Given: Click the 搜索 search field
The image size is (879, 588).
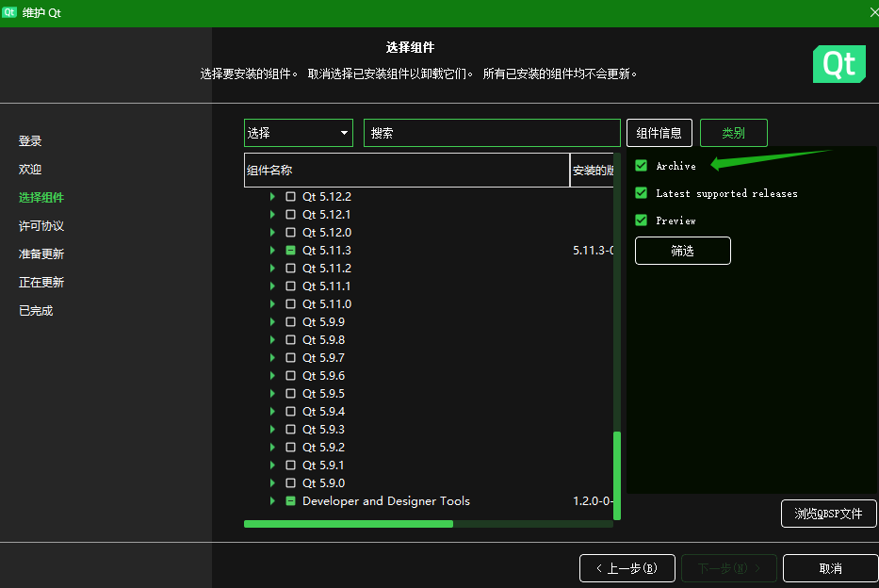Looking at the screenshot, I should coord(492,133).
